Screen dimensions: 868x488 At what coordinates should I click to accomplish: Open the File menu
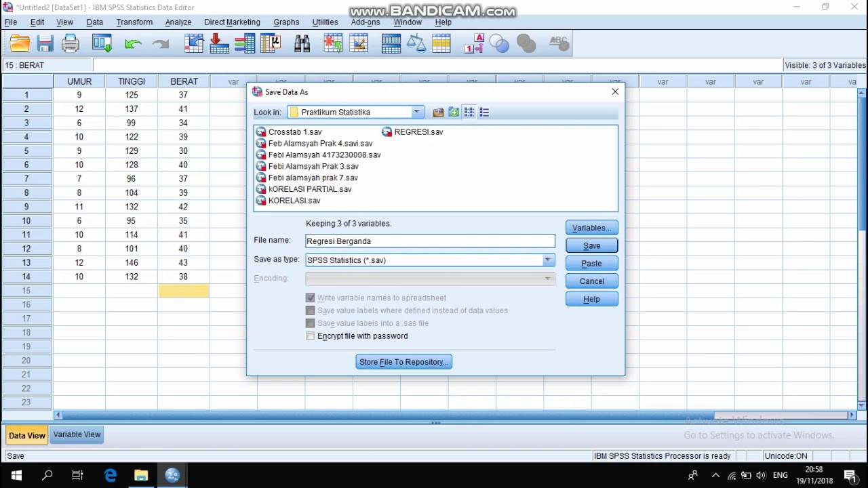tap(11, 22)
